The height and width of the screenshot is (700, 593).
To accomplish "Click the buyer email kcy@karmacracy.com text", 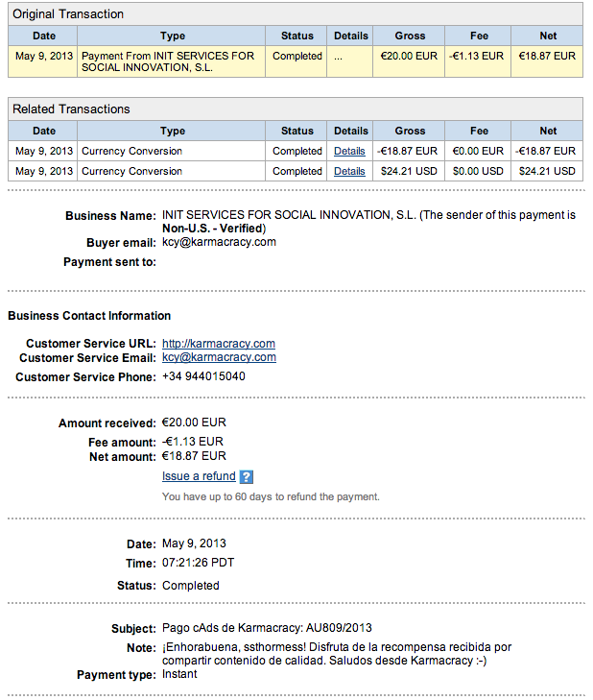I will 219,242.
